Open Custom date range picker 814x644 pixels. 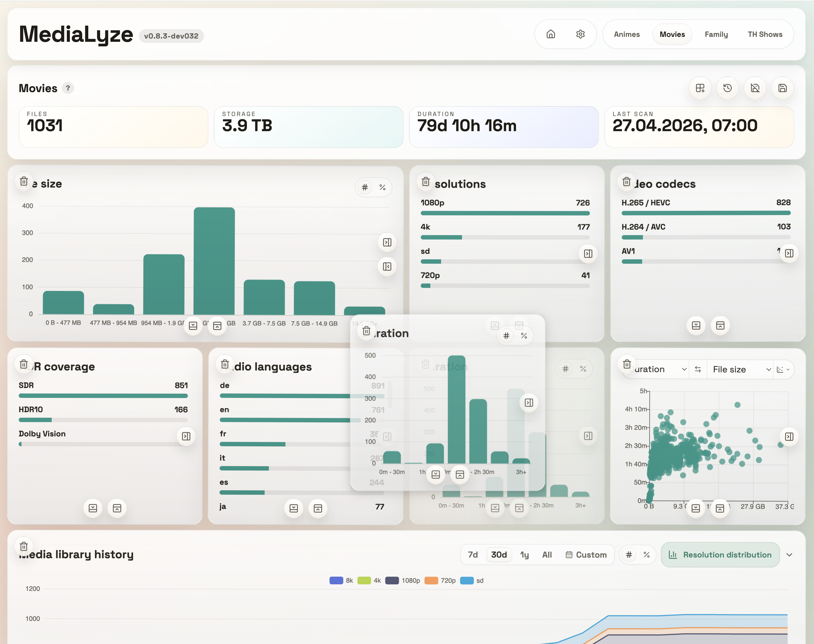(x=586, y=555)
